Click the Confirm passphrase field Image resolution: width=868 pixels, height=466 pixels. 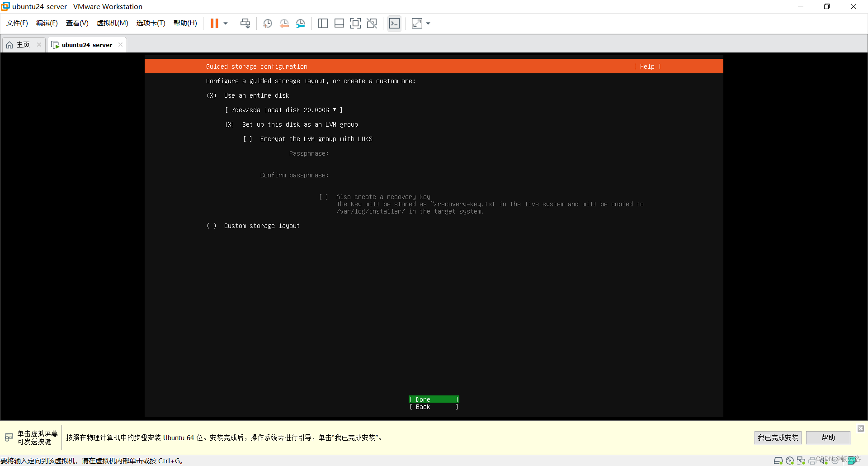[488, 175]
